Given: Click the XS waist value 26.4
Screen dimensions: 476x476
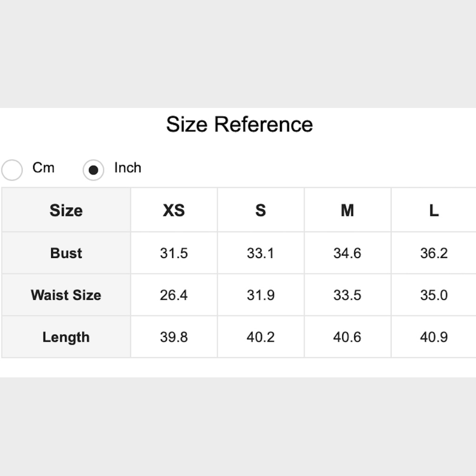Looking at the screenshot, I should 174,295.
